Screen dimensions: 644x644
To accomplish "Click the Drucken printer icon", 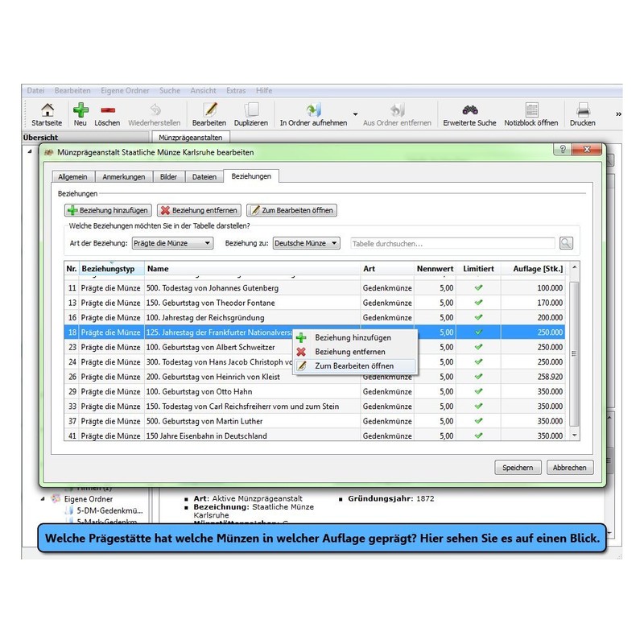I will click(x=583, y=110).
